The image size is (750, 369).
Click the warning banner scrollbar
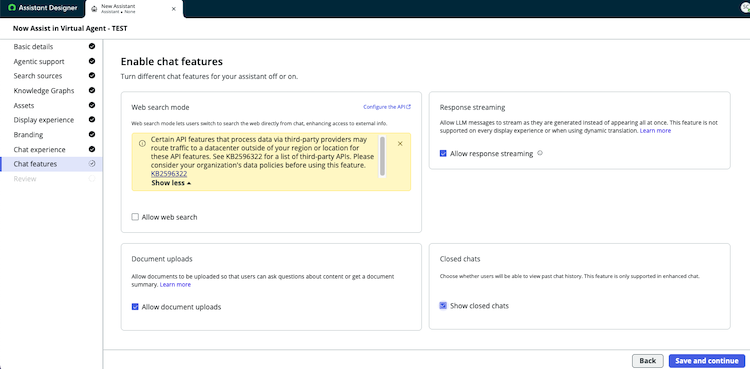[382, 156]
